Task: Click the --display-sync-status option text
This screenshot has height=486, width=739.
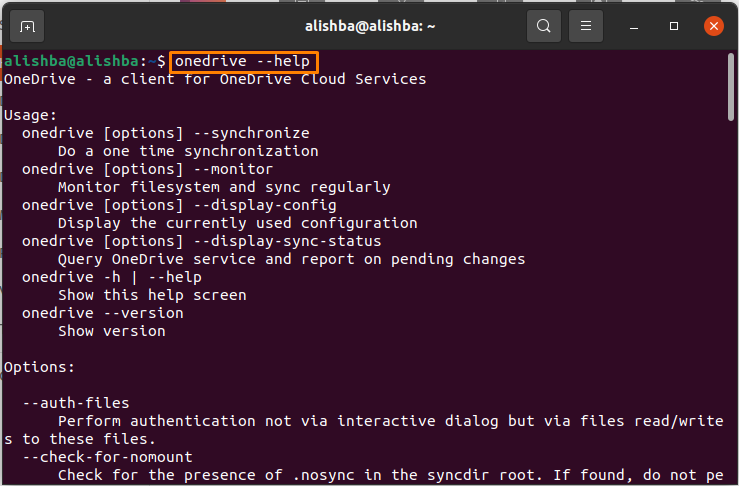Action: click(287, 241)
